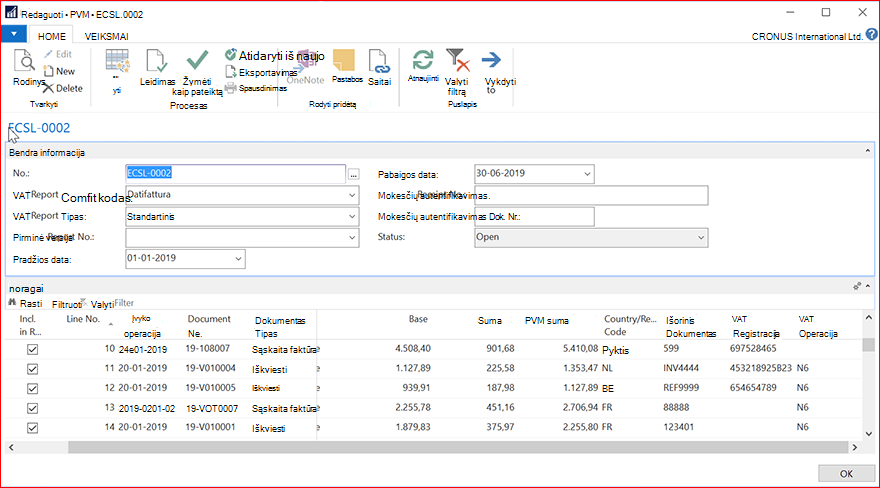Open VAT Report Config code Datifattura dropdown

352,195
